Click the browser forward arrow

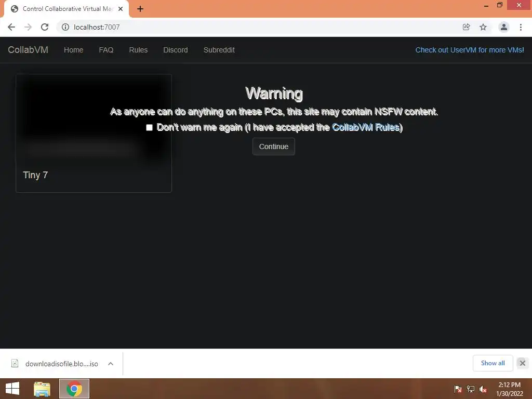(x=28, y=27)
